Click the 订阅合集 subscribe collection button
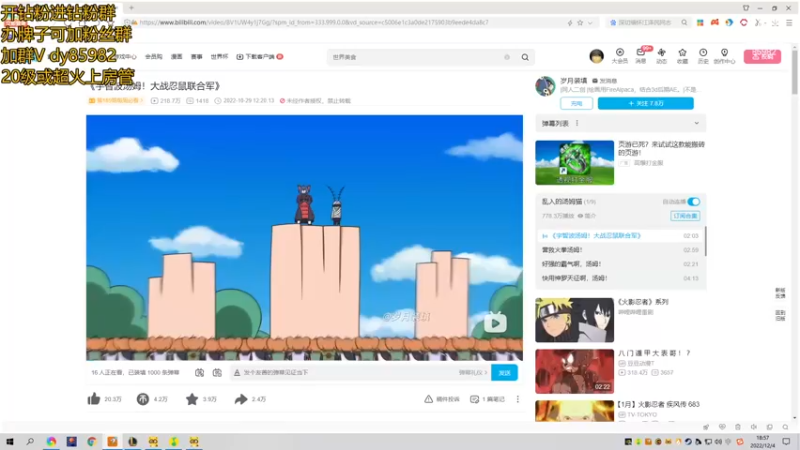Image resolution: width=800 pixels, height=450 pixels. pyautogui.click(x=685, y=216)
